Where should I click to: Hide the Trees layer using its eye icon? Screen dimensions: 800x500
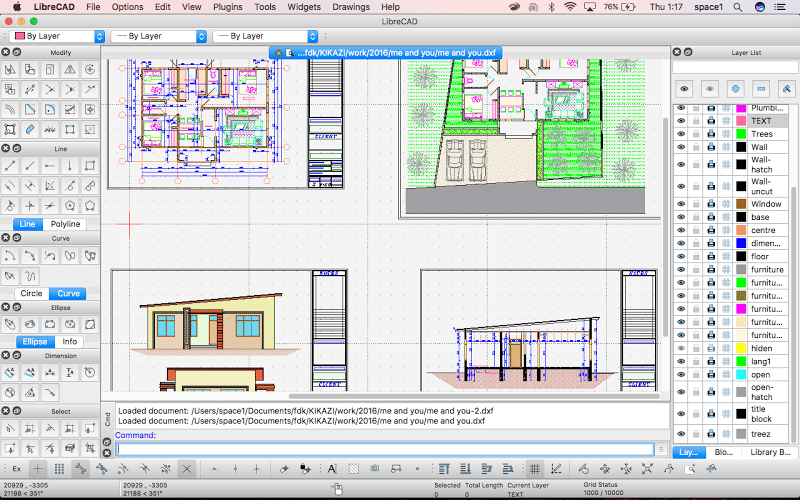tap(681, 134)
